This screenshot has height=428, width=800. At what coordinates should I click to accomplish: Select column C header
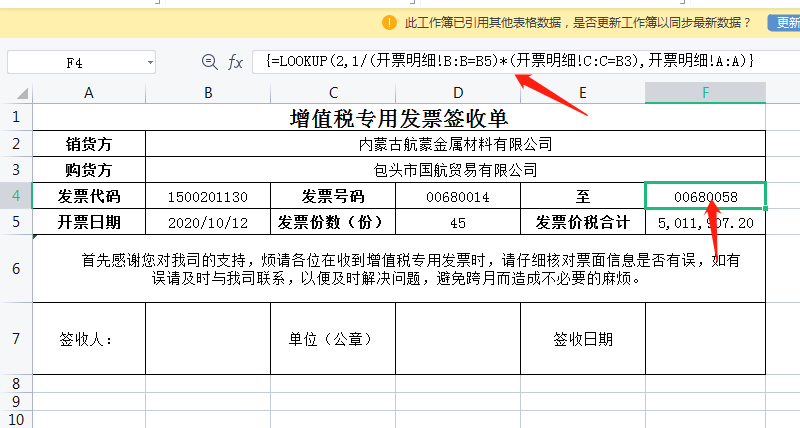tap(333, 93)
